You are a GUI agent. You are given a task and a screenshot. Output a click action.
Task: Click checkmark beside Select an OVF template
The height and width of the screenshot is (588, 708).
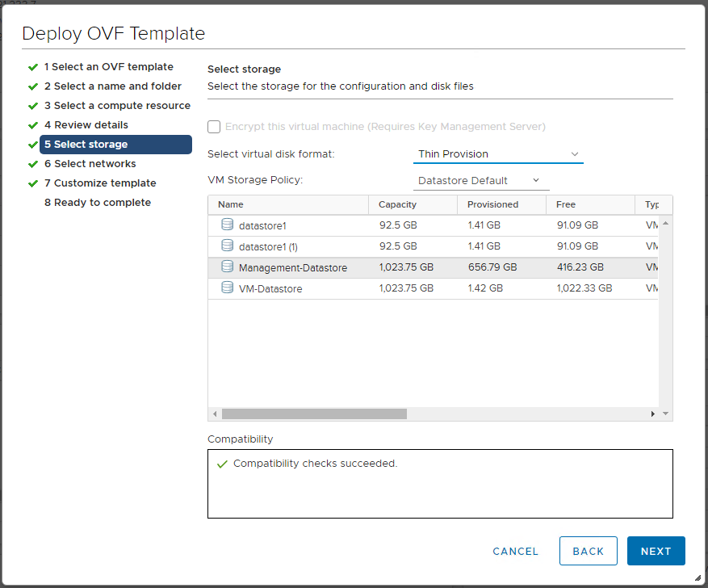point(33,67)
